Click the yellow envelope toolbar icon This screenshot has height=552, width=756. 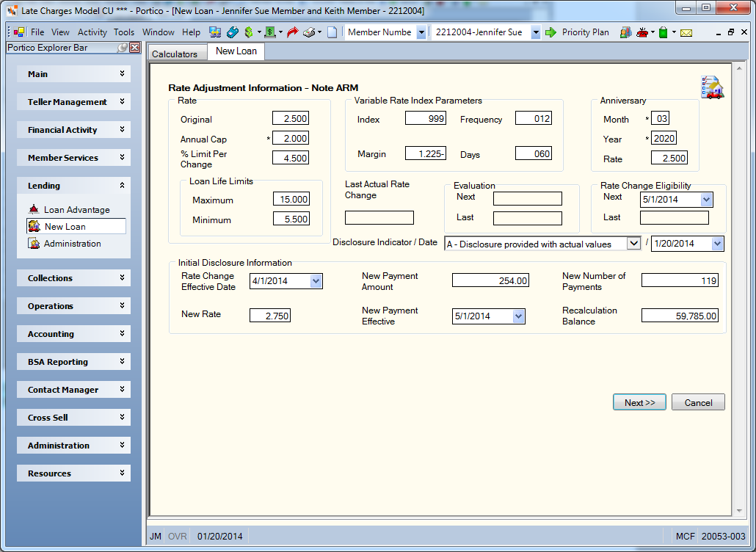(686, 33)
